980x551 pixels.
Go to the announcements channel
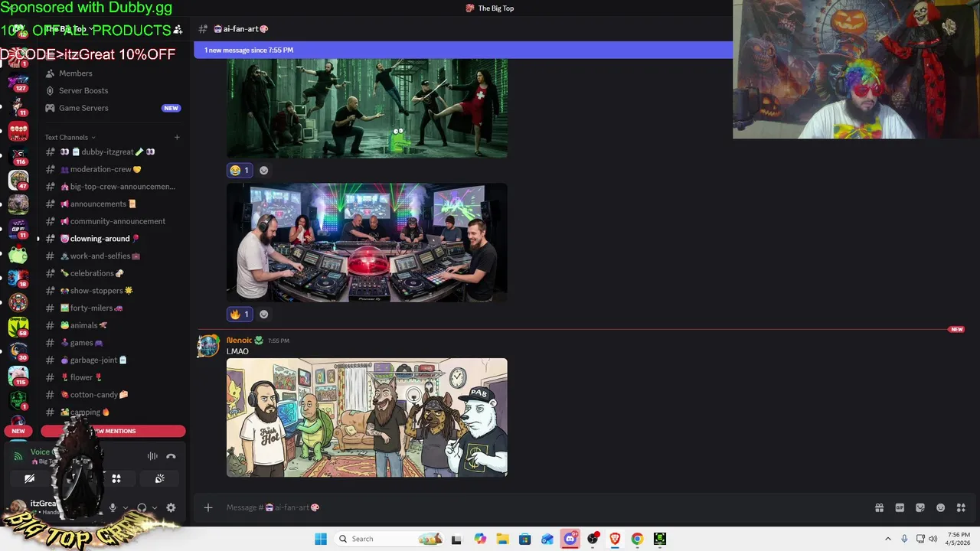(x=113, y=204)
